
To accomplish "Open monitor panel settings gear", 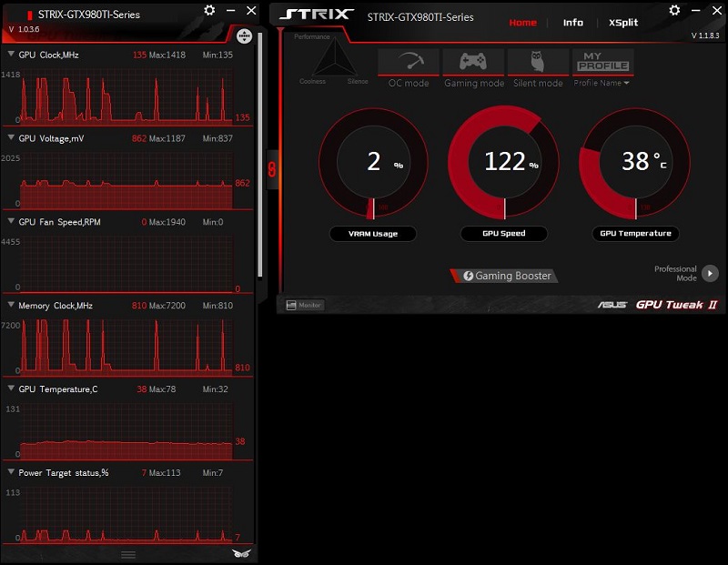I will [x=210, y=10].
